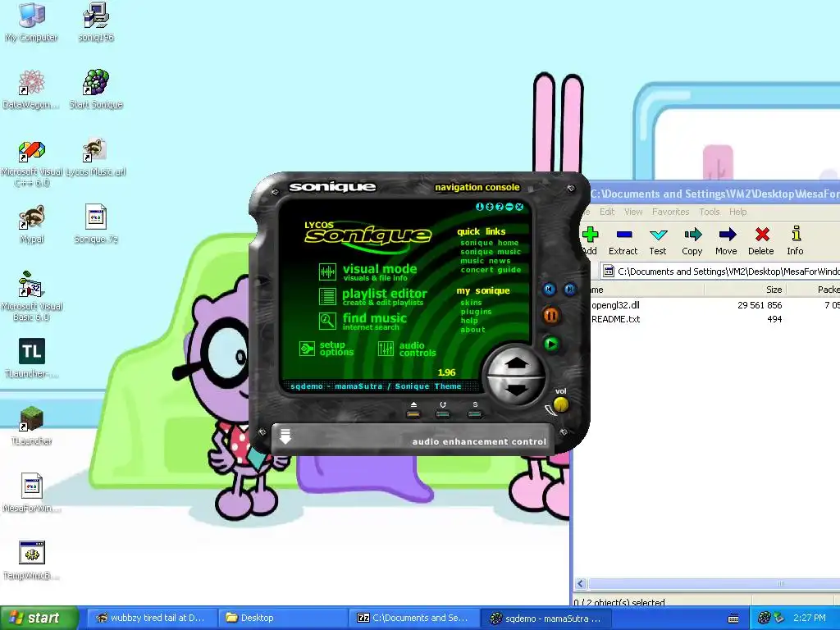Open the playlist editor icon
840x630 pixels.
coord(327,297)
